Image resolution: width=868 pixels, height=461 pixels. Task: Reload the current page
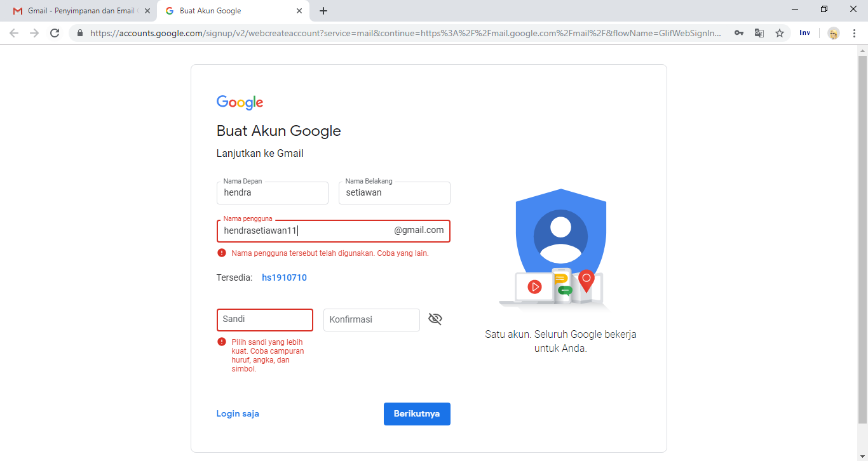pyautogui.click(x=55, y=33)
